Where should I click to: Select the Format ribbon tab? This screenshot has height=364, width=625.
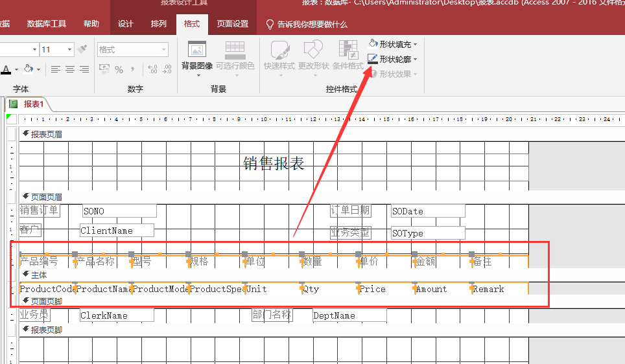point(192,24)
